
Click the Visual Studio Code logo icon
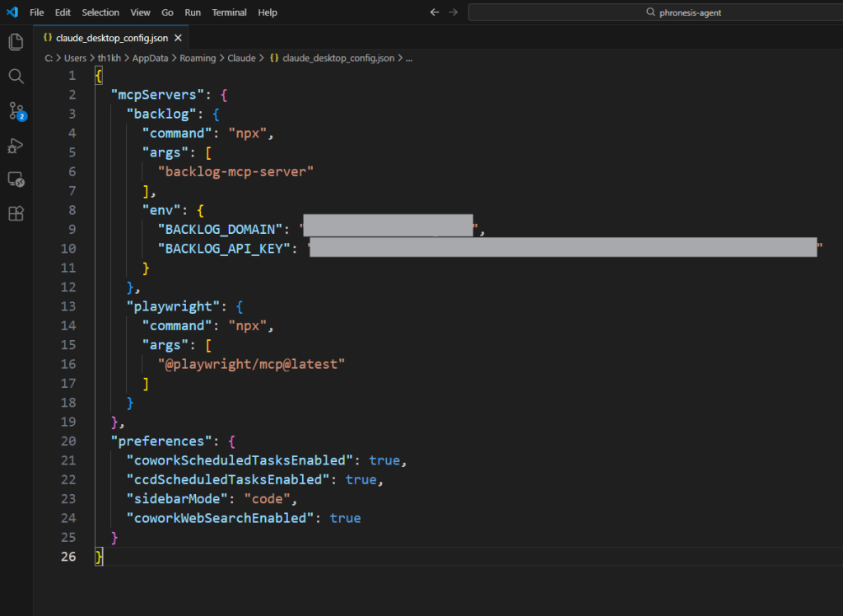[11, 12]
